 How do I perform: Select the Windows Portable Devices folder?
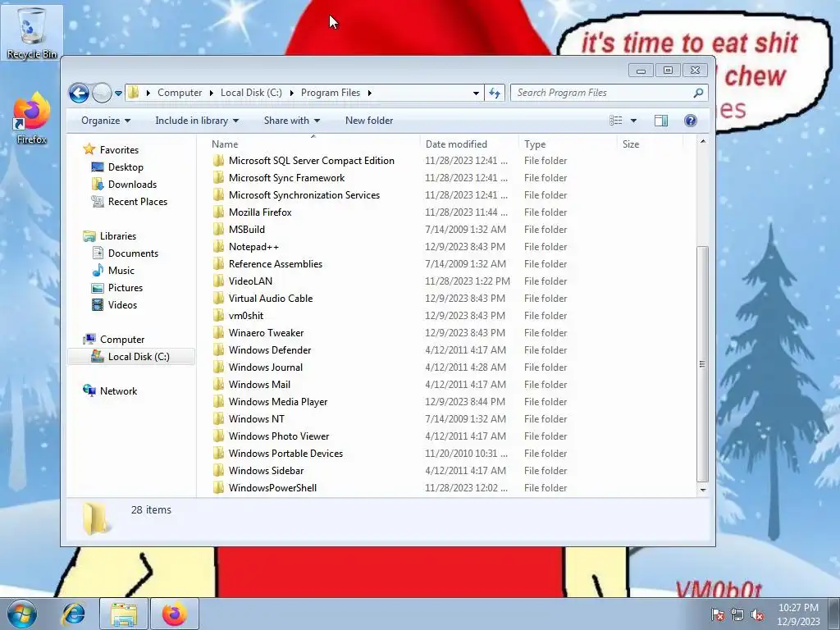click(x=285, y=453)
